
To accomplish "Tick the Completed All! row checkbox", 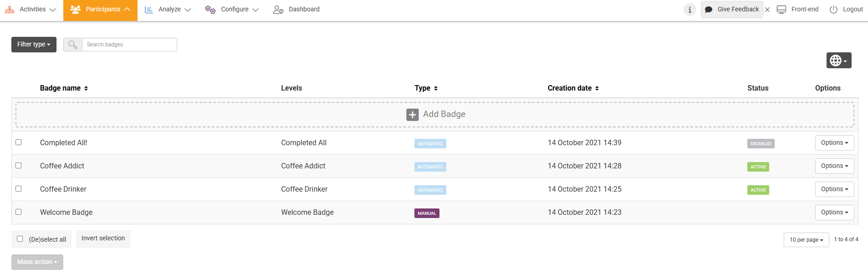I will (19, 142).
